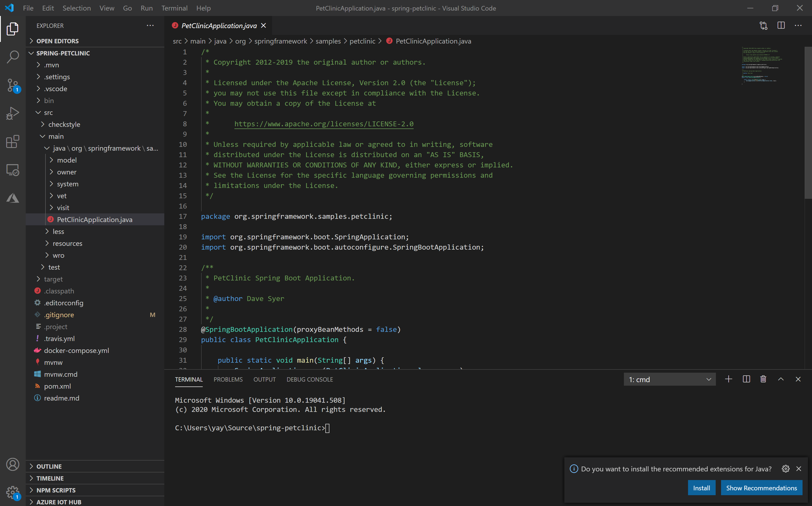Open the Source Control view
The height and width of the screenshot is (506, 812).
pos(12,85)
